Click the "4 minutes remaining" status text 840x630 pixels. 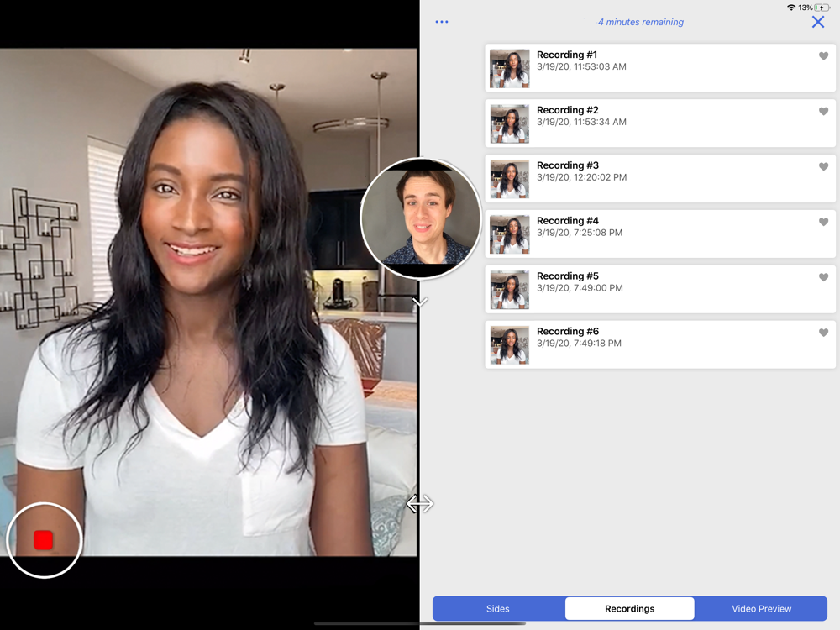(x=641, y=22)
